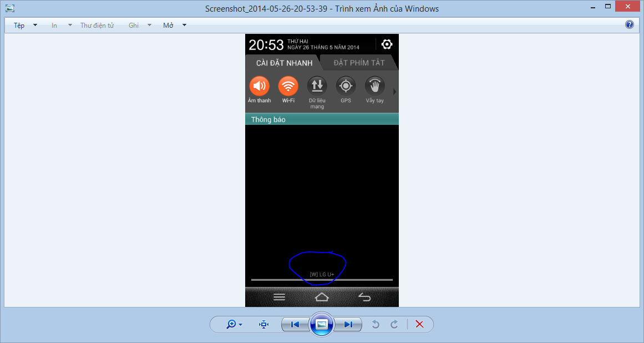Open the zoom magnifier control
Image resolution: width=644 pixels, height=343 pixels.
click(231, 324)
